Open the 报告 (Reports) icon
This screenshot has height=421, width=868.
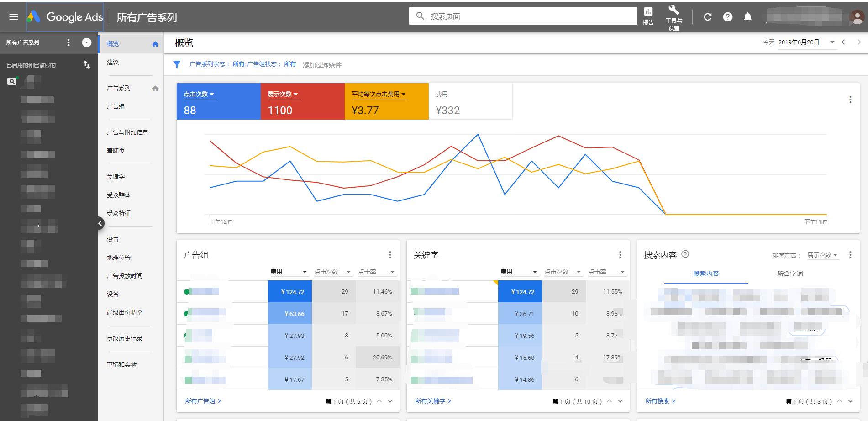(x=648, y=14)
